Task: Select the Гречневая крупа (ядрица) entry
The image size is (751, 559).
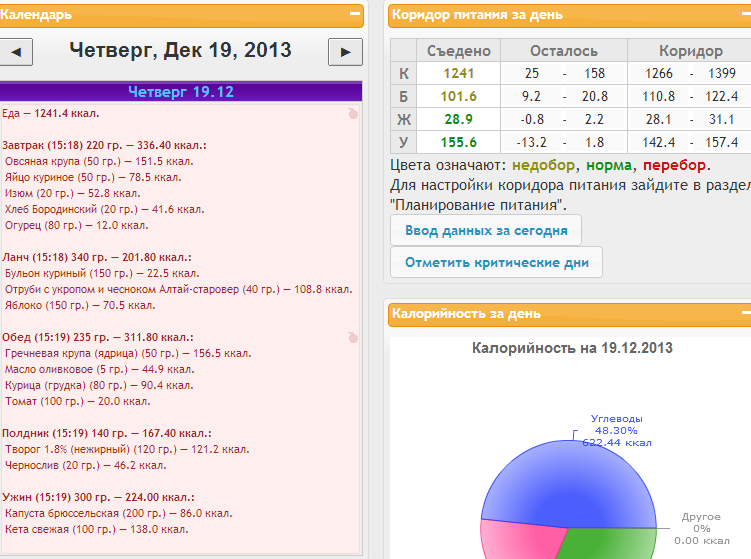Action: point(128,354)
